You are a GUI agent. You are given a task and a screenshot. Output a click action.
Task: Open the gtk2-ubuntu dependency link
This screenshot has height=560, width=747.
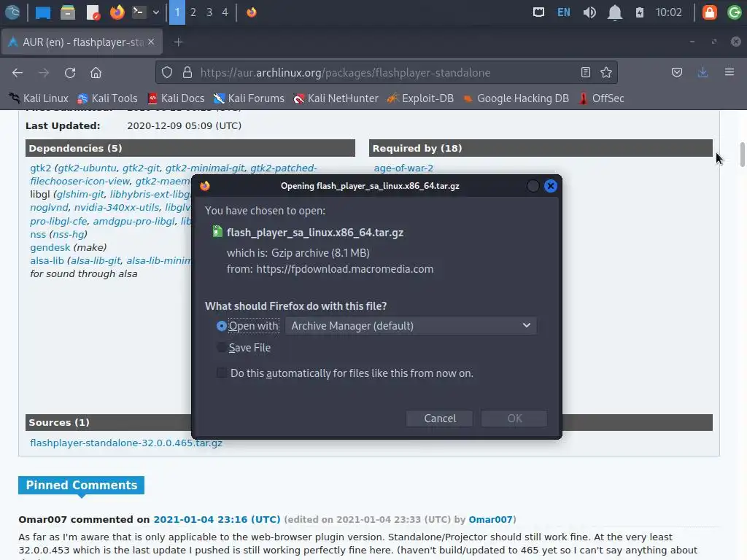pos(88,168)
